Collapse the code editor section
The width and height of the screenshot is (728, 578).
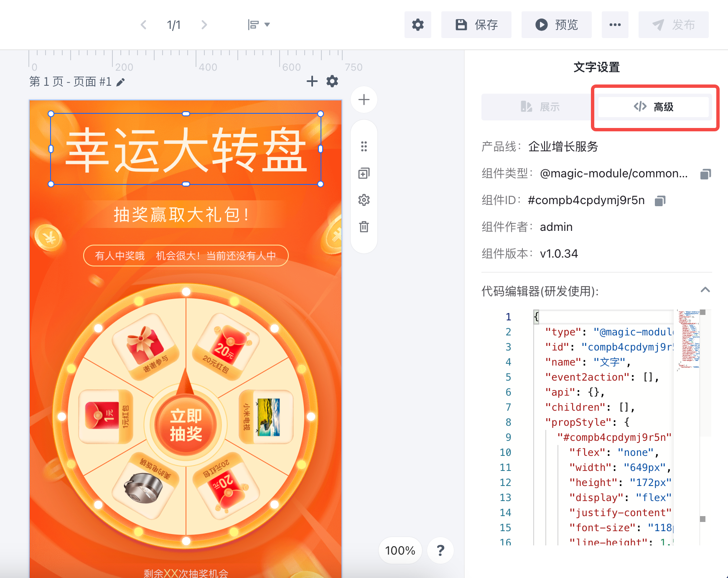coord(705,290)
